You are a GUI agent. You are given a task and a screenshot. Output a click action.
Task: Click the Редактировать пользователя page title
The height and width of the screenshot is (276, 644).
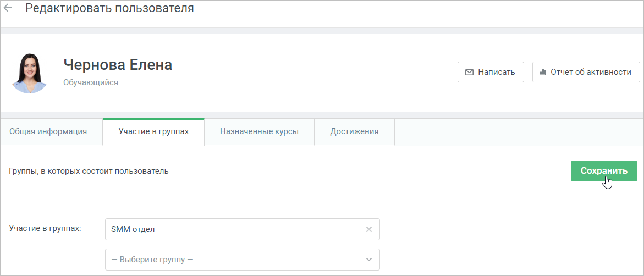(x=109, y=8)
